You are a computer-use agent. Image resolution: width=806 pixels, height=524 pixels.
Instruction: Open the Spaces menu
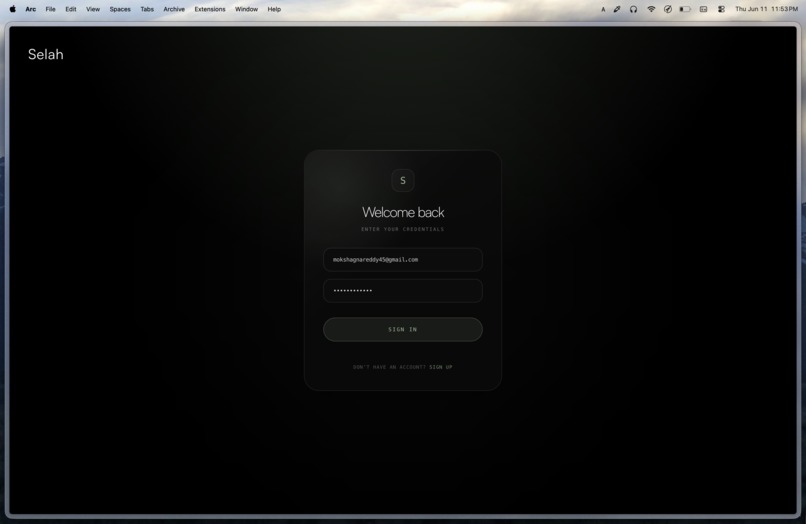point(120,9)
